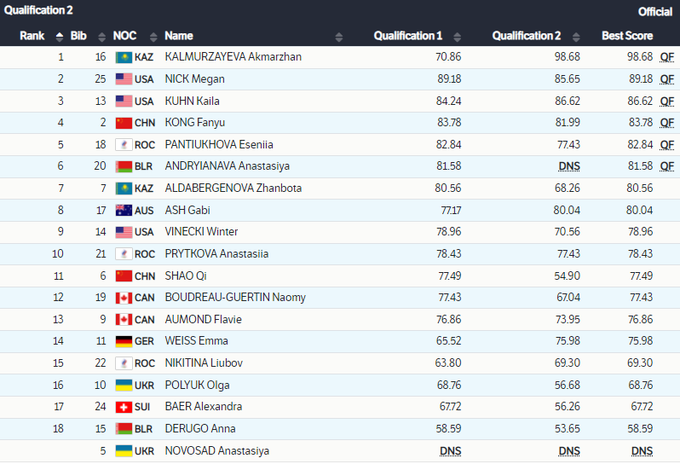Click the Belarus flag next to ANDRYIANAVA Anastasiya

tap(124, 167)
